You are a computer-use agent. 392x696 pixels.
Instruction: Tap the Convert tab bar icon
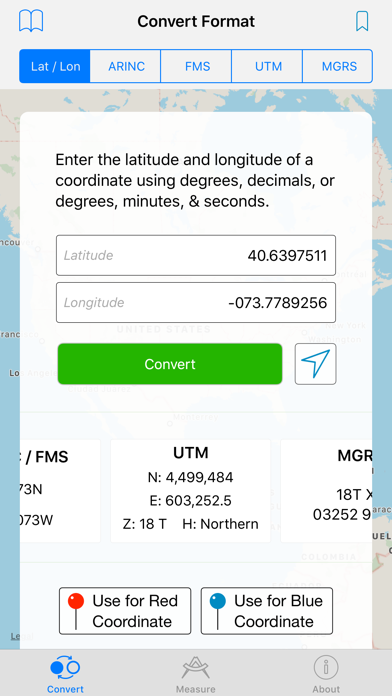65,668
